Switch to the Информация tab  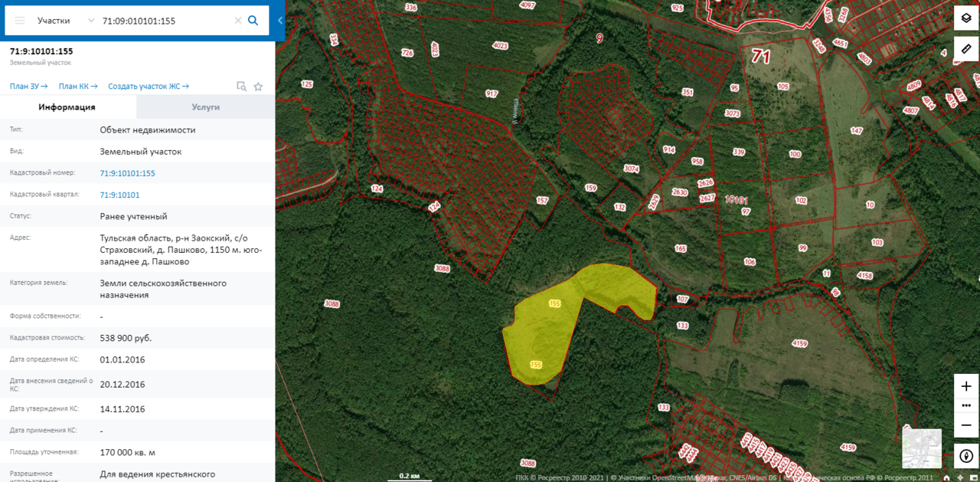[x=67, y=107]
